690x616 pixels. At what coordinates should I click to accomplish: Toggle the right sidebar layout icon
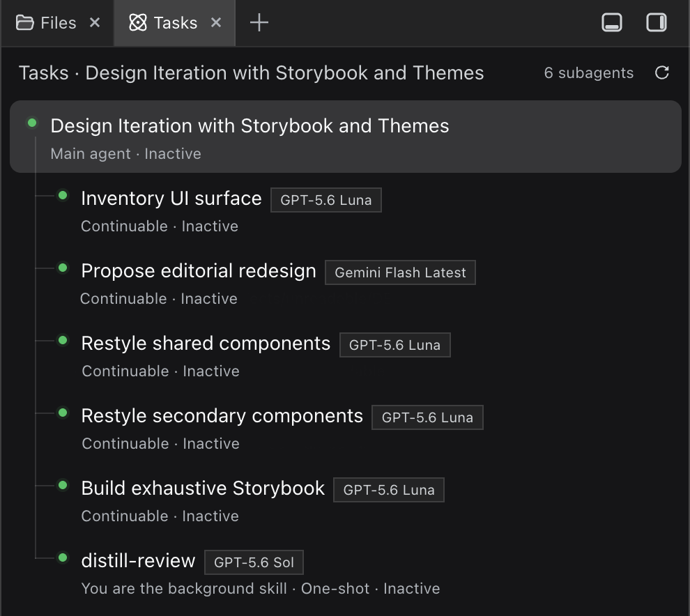pyautogui.click(x=656, y=22)
